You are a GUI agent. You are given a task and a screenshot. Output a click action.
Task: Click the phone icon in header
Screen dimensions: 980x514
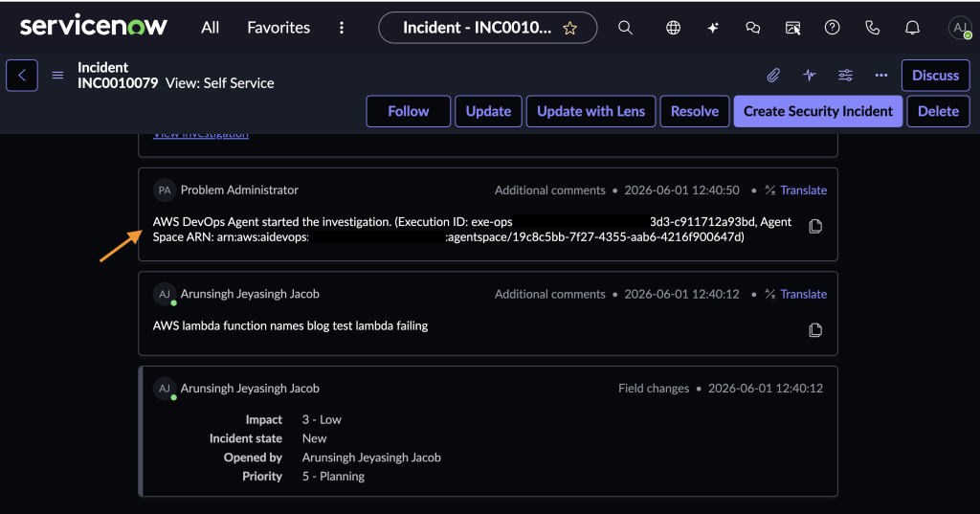(872, 28)
